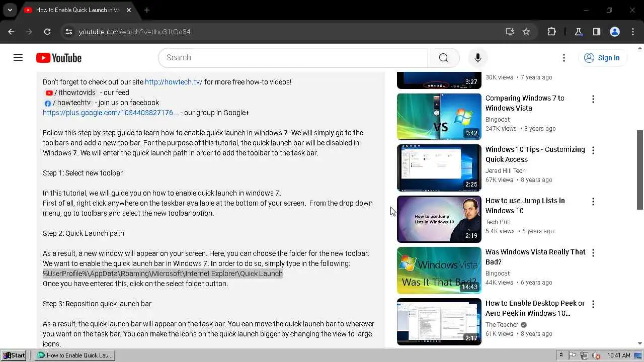The image size is (644, 362).
Task: Reload the page
Action: (x=47, y=32)
